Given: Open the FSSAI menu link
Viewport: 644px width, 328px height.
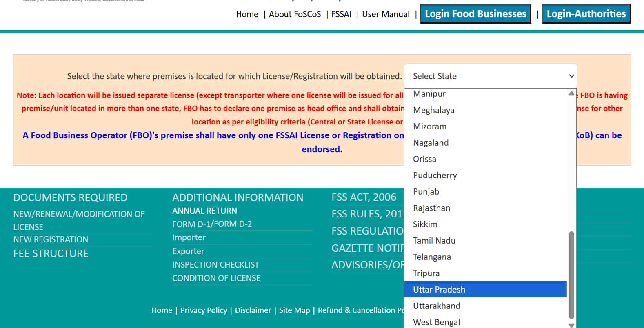Looking at the screenshot, I should 341,14.
